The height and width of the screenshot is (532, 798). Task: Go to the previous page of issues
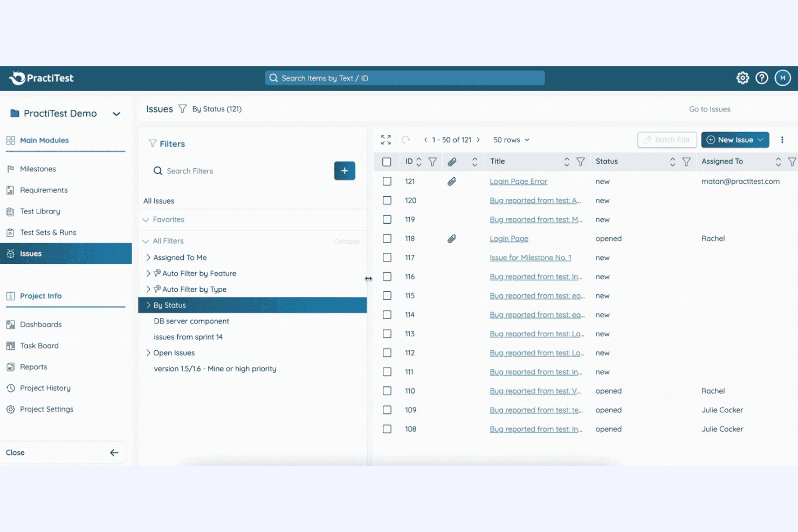click(x=426, y=140)
